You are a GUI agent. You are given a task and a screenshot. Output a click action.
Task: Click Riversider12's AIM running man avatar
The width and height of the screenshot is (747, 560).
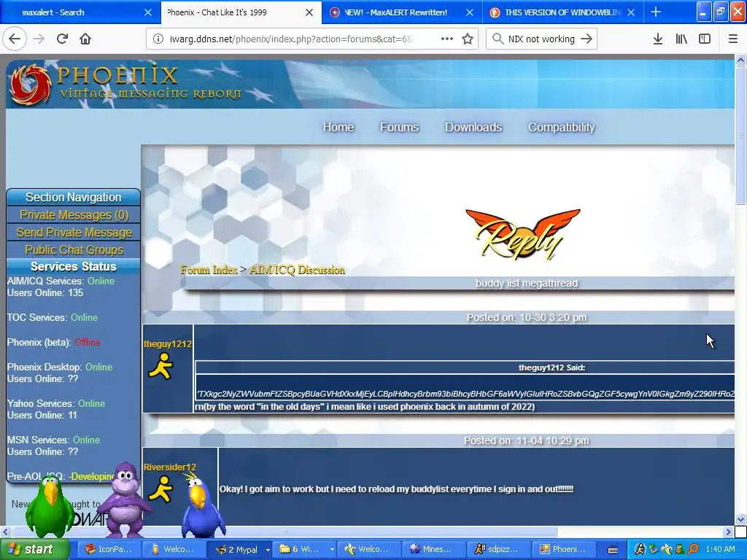160,489
